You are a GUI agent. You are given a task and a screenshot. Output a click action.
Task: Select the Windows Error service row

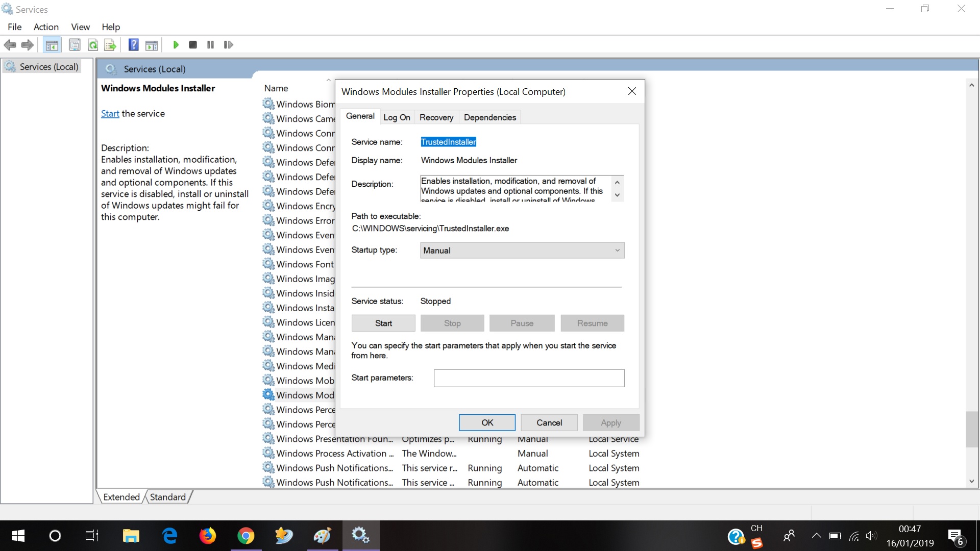tap(299, 221)
